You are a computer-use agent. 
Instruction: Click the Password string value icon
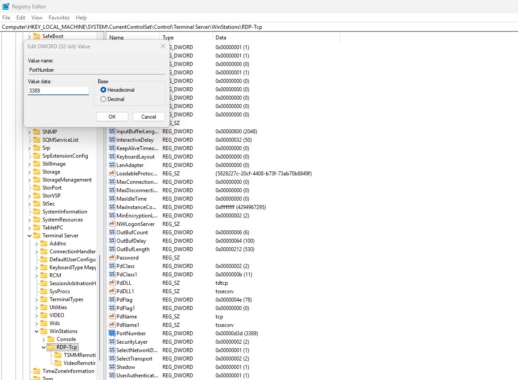coord(112,257)
